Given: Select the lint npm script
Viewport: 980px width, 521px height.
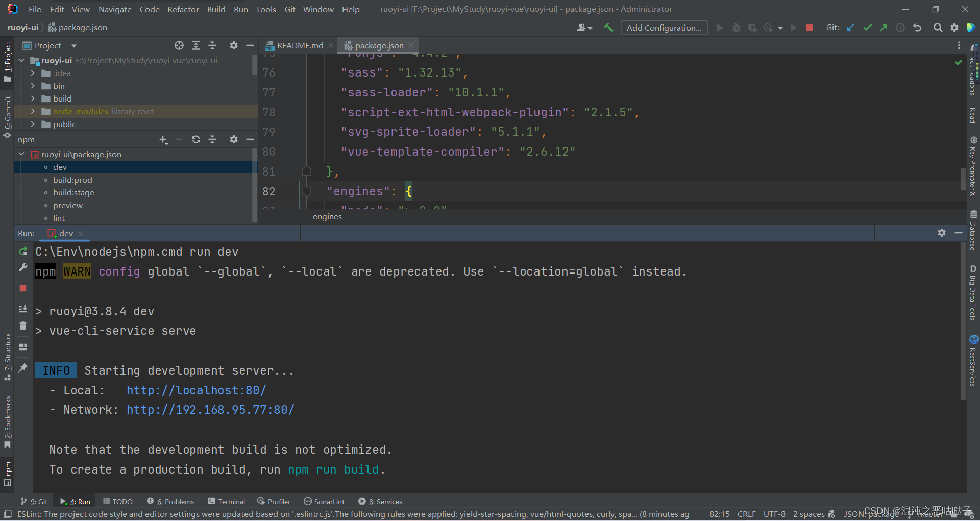Looking at the screenshot, I should point(59,218).
